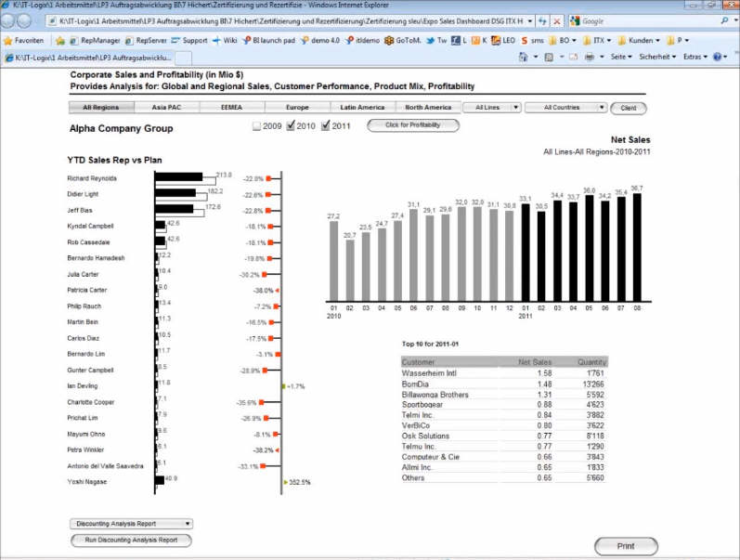
Task: Open RepManager bookmark
Action: coord(95,41)
